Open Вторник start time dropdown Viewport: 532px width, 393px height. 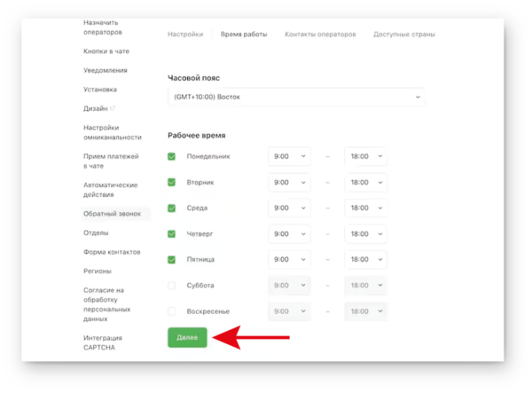pos(289,183)
